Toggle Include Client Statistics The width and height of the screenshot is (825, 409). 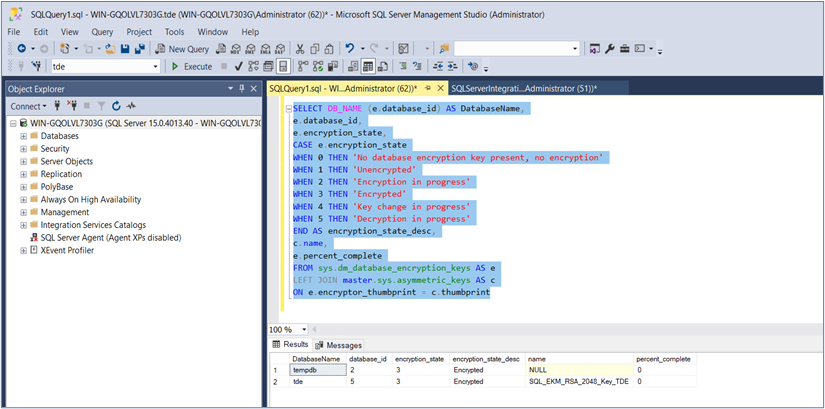333,66
